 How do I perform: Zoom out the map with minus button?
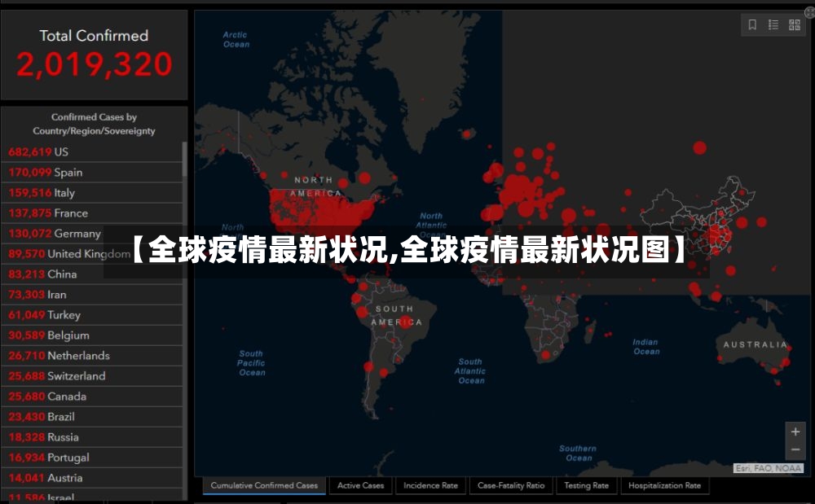point(795,449)
